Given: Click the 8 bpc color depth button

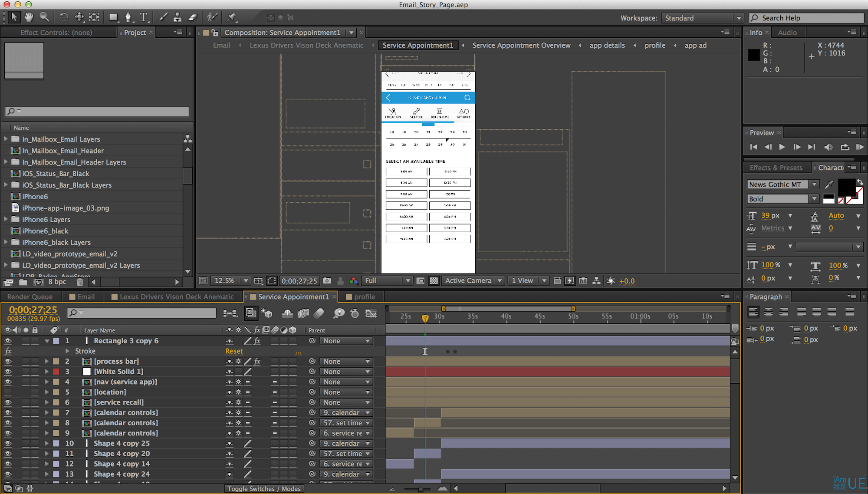Looking at the screenshot, I should point(57,282).
